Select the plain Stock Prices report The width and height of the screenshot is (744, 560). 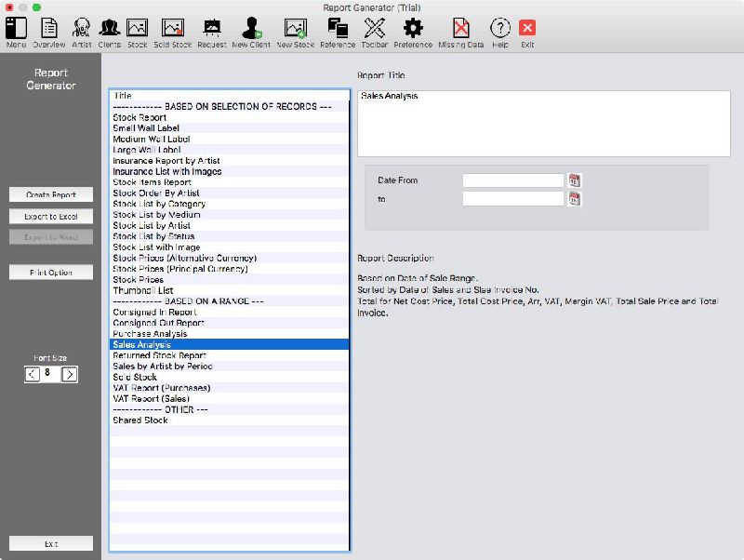pos(229,279)
